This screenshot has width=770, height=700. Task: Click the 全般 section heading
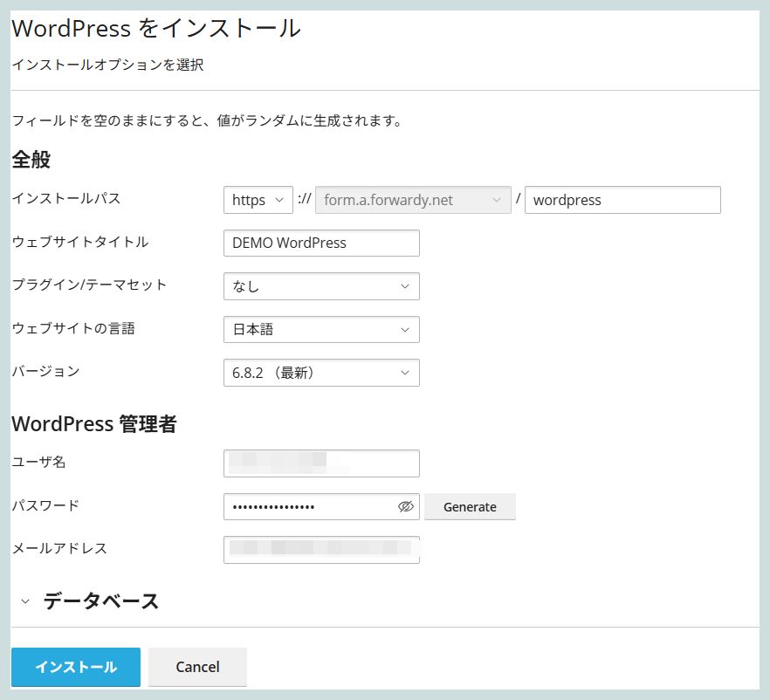pyautogui.click(x=31, y=160)
